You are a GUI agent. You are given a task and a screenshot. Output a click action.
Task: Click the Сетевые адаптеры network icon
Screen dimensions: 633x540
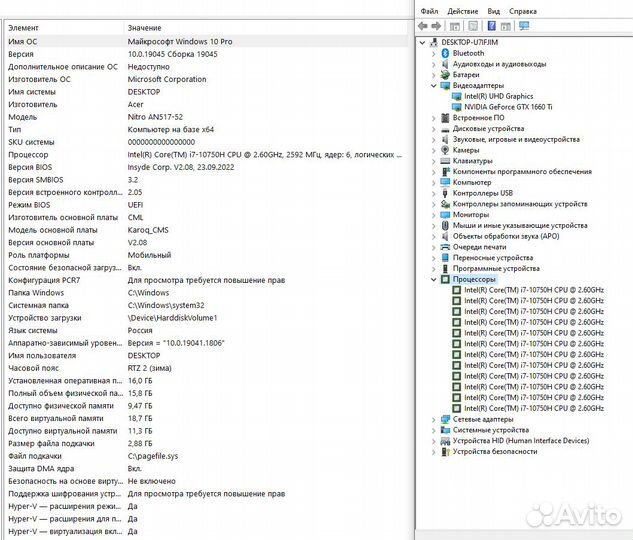tap(445, 419)
